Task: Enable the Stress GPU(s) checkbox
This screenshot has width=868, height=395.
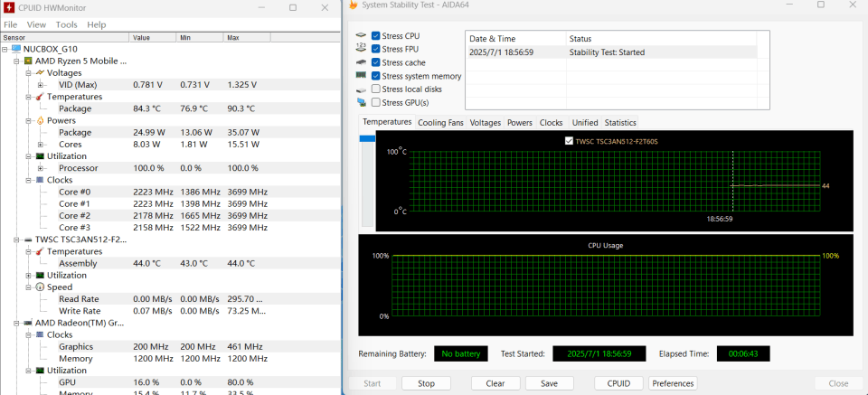Action: pos(375,103)
